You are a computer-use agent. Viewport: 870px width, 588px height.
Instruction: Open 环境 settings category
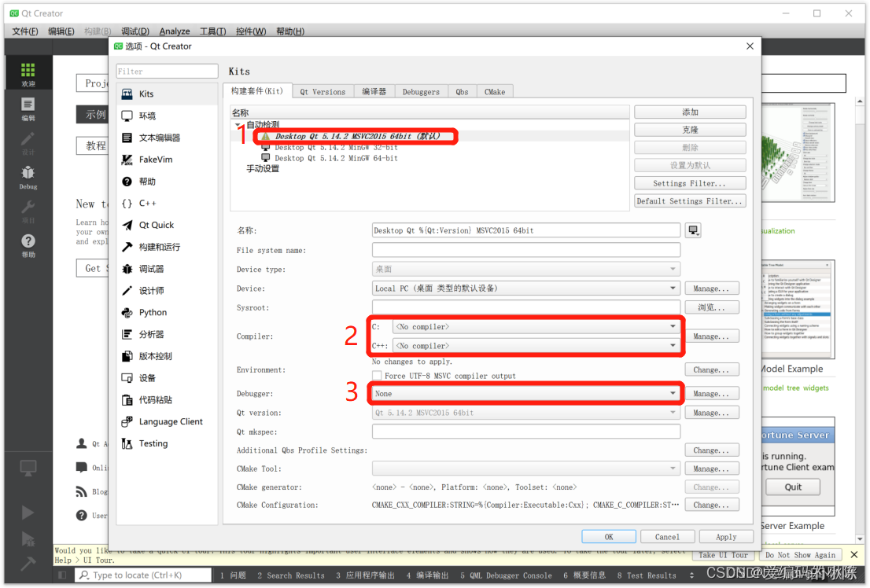point(167,116)
